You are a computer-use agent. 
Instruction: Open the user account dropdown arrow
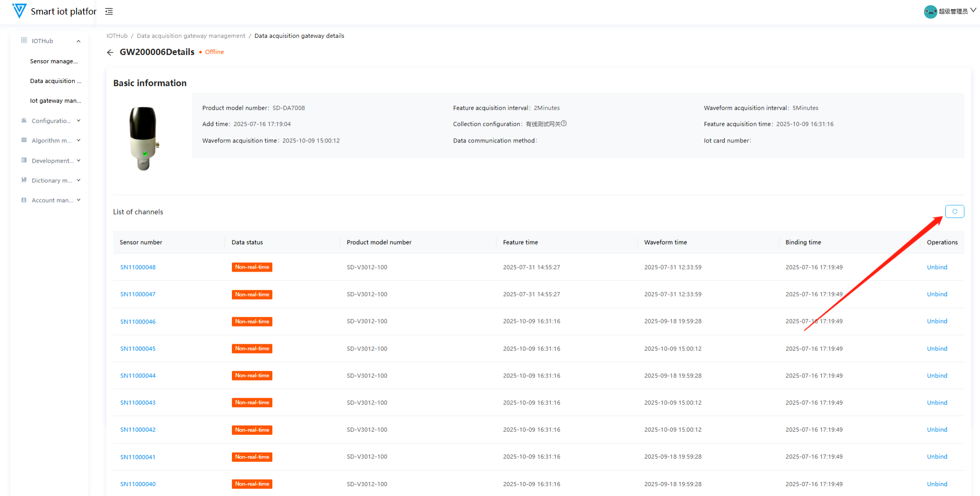pyautogui.click(x=973, y=10)
